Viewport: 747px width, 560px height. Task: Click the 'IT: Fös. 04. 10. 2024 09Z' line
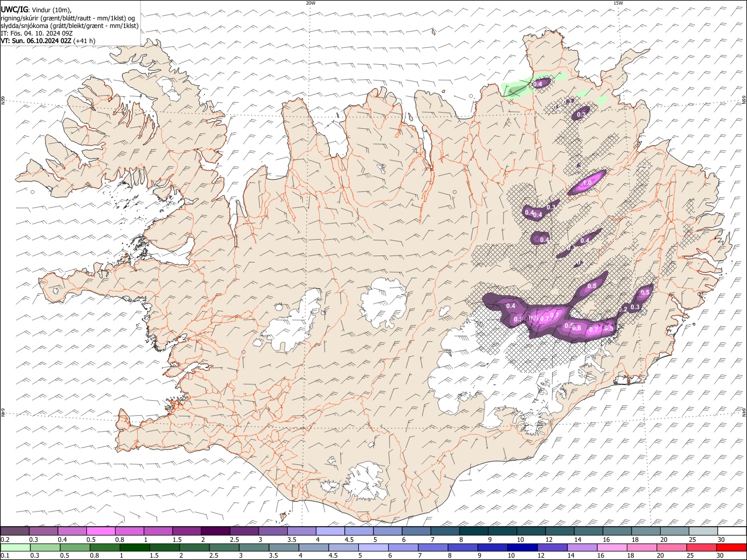click(37, 33)
